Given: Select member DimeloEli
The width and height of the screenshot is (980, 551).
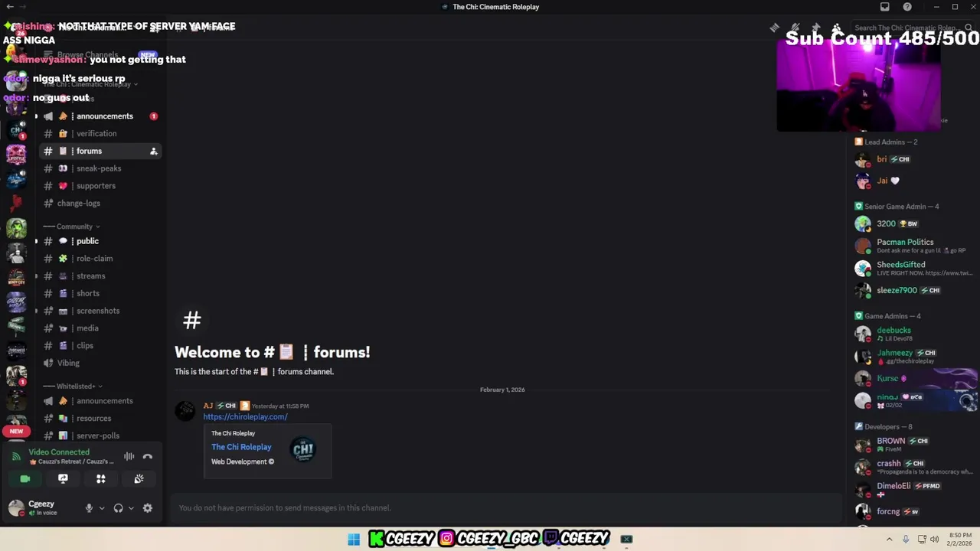Looking at the screenshot, I should pyautogui.click(x=915, y=489).
